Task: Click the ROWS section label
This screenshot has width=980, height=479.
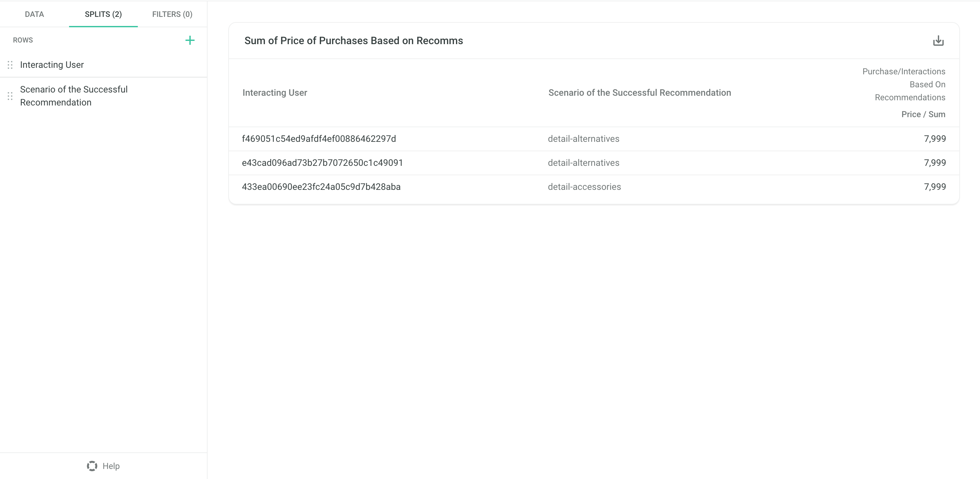Action: tap(23, 40)
